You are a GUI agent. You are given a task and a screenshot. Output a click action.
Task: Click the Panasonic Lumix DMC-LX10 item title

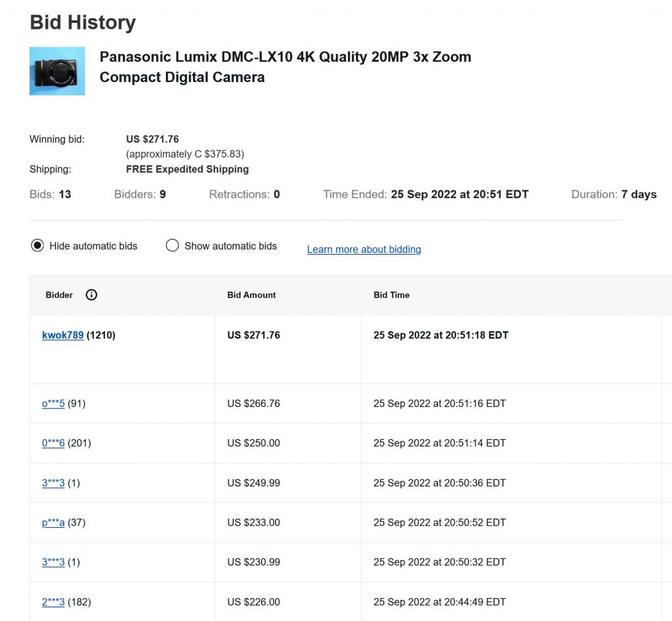285,67
